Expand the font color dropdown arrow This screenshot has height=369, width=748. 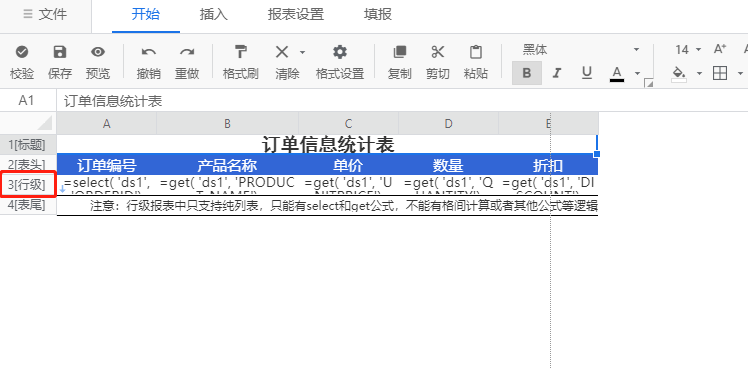coord(637,73)
